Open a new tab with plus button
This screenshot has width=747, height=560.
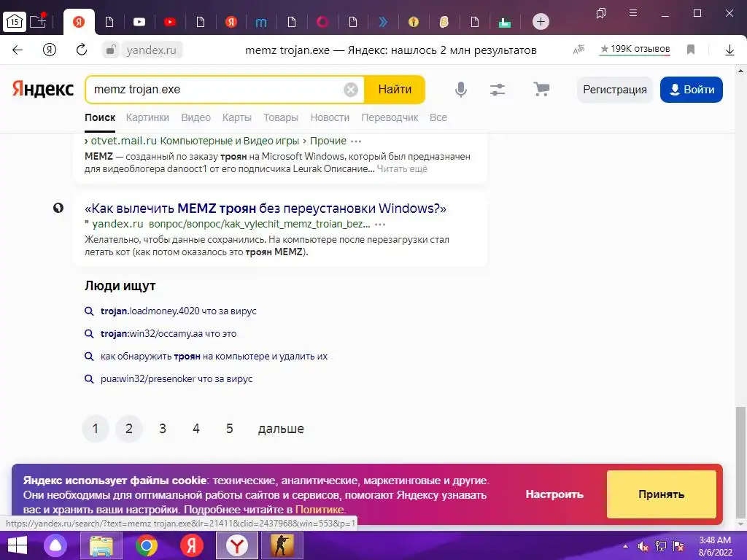pyautogui.click(x=541, y=21)
